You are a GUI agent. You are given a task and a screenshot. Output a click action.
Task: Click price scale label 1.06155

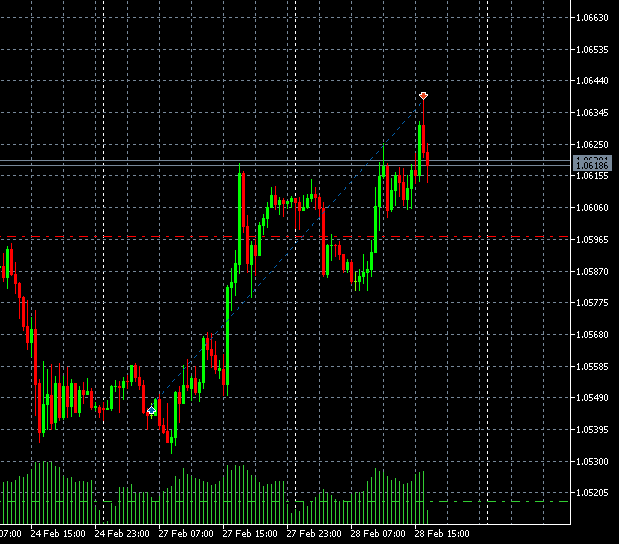593,176
